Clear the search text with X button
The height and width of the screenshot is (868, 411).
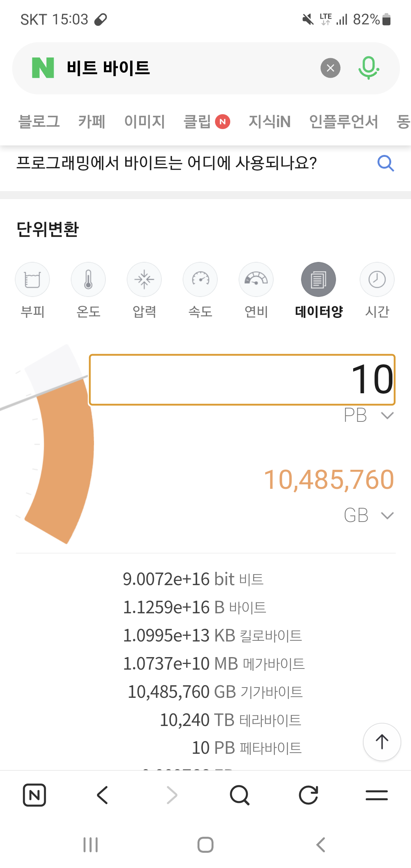[x=330, y=68]
